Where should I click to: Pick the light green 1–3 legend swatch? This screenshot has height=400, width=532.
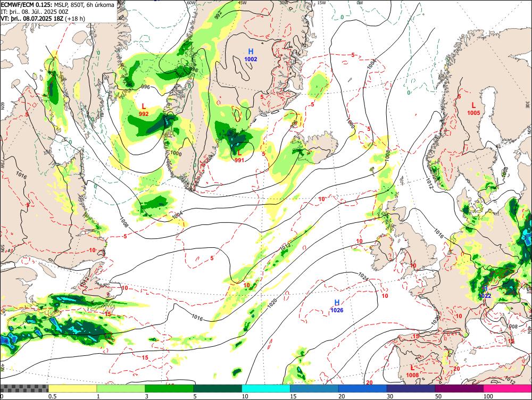(x=121, y=388)
